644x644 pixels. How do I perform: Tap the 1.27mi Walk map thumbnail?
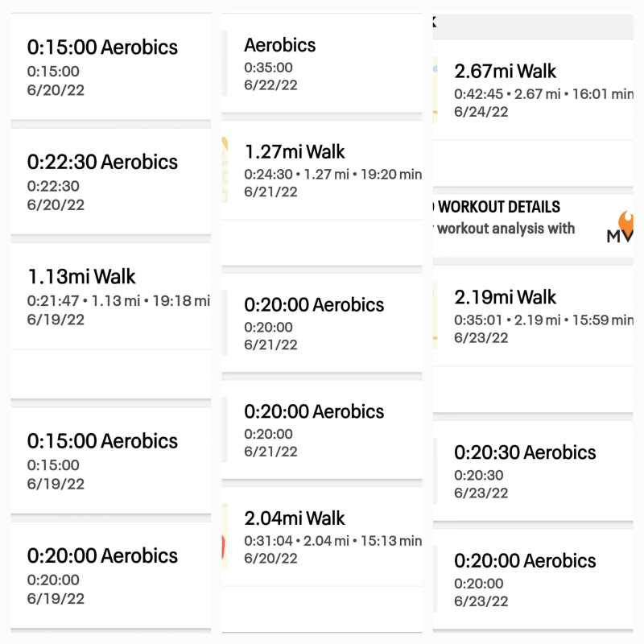coord(225,170)
